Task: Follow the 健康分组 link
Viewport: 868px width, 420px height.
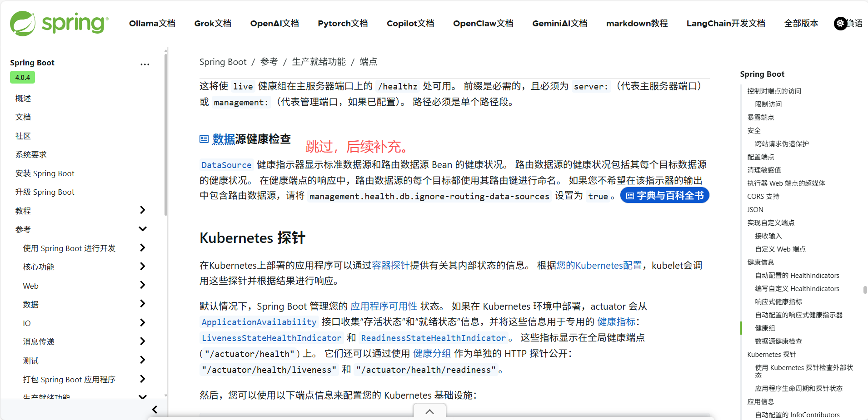Action: pos(432,353)
